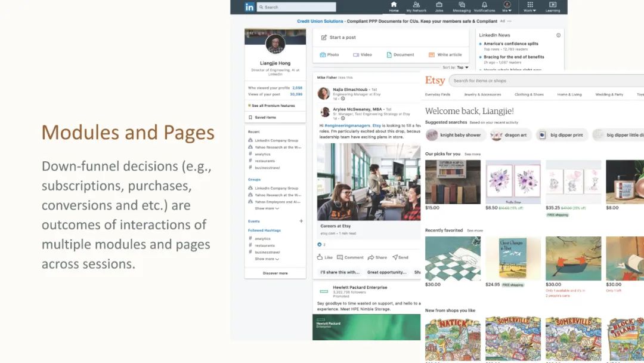Open Notifications bell in LinkedIn
644x363 pixels.
[x=485, y=7]
